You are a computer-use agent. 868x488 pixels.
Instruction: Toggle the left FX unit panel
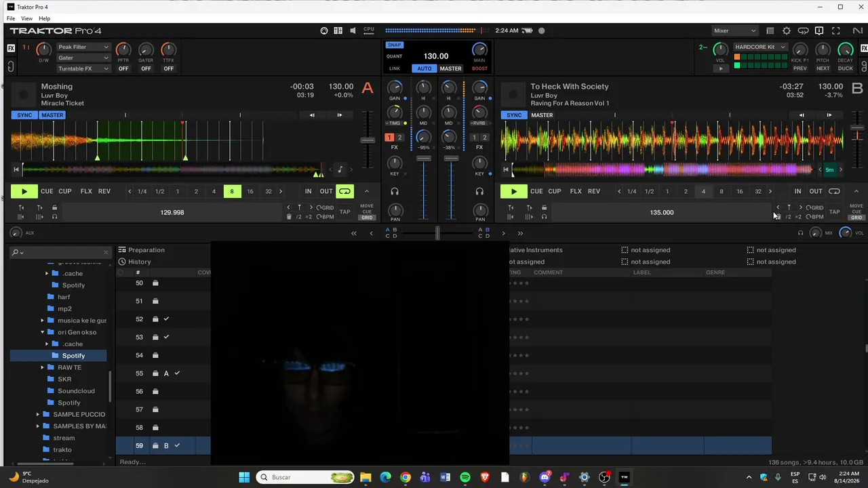pos(11,48)
